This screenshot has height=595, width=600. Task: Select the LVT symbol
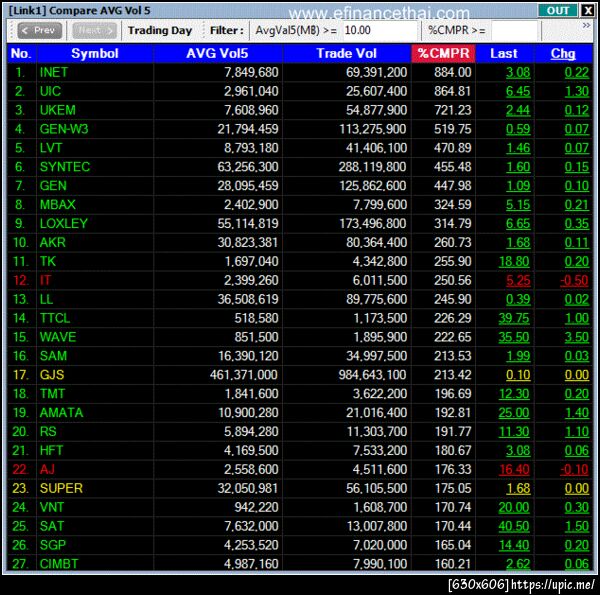pos(51,148)
